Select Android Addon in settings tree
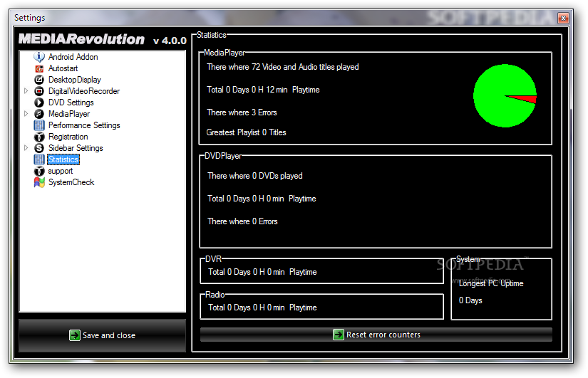Viewport: 588px width, 378px height. 73,57
